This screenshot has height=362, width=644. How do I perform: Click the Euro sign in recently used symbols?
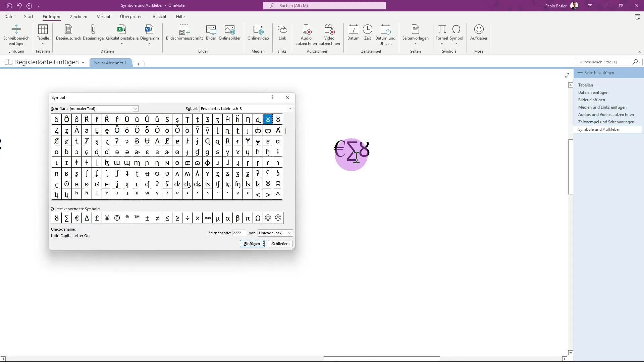coord(76,218)
